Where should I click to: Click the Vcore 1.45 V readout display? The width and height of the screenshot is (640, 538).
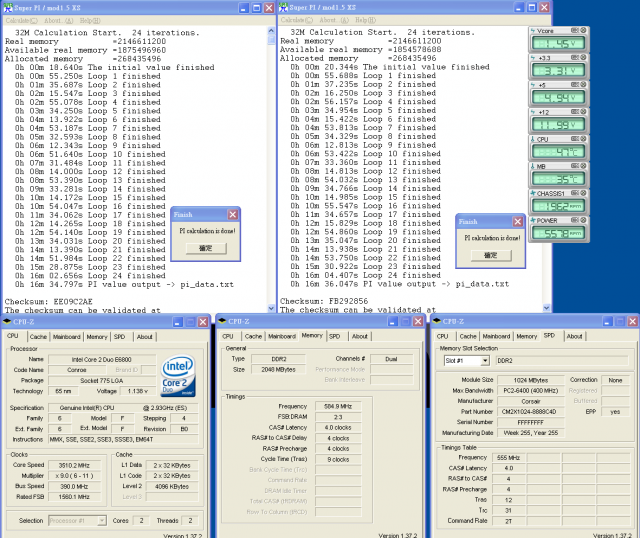tap(558, 43)
